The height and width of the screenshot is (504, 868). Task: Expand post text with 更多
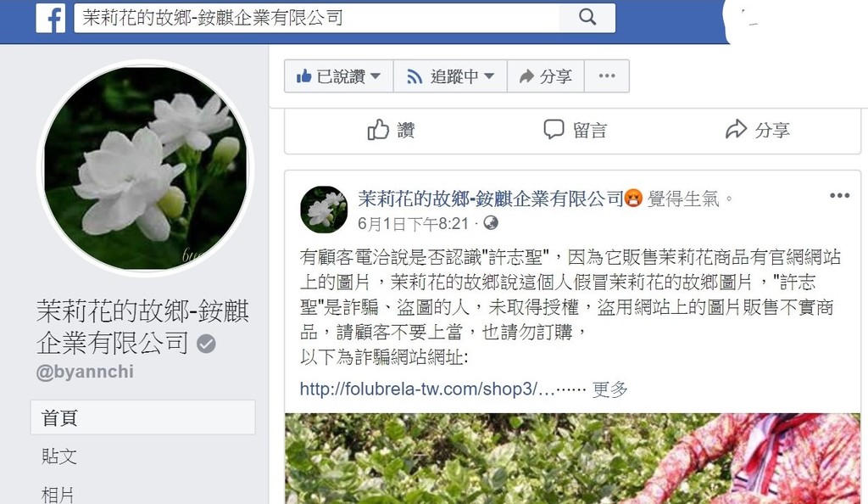point(609,389)
